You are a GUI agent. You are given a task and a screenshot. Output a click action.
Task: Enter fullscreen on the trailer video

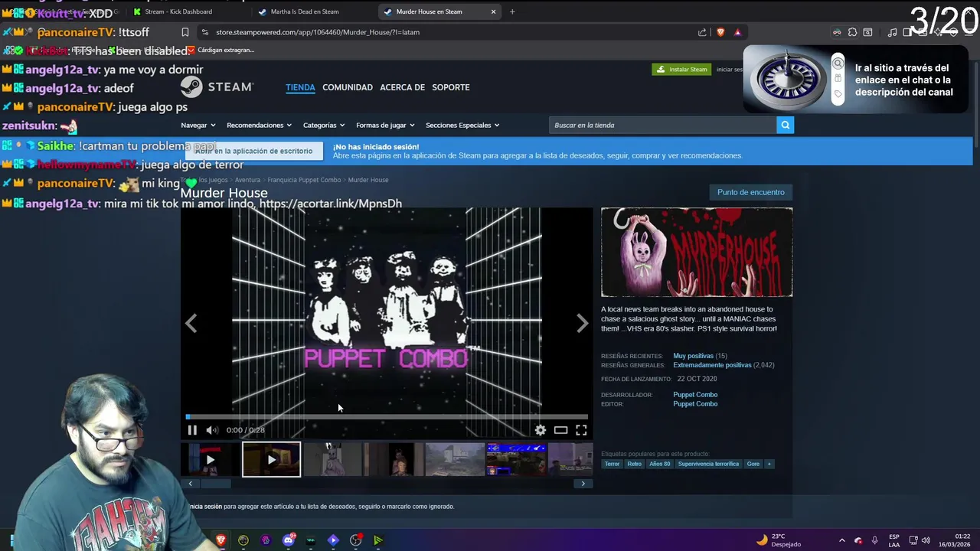point(581,430)
